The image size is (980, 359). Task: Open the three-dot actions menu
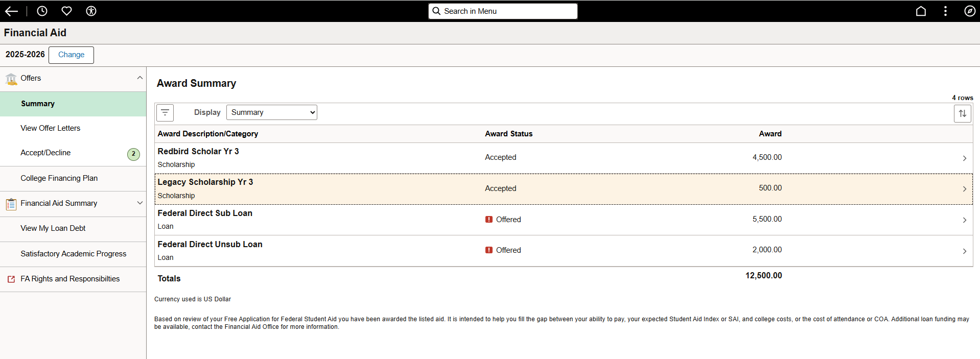click(945, 11)
